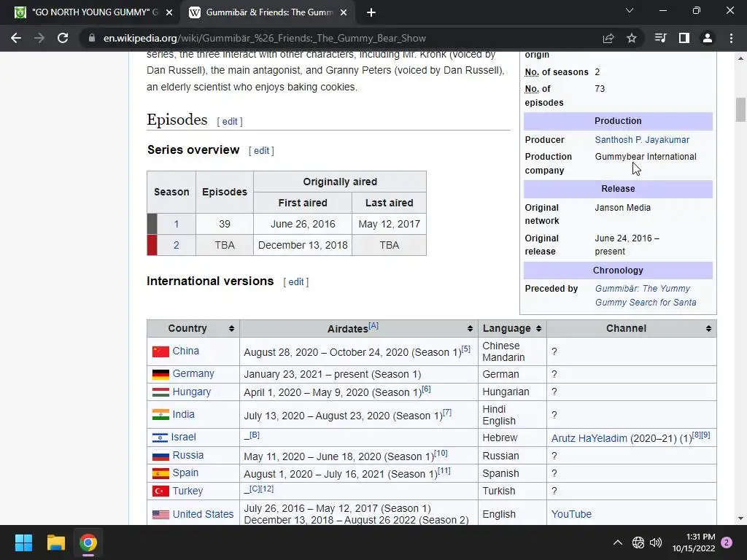This screenshot has height=560, width=747.
Task: Open the network globe tray icon
Action: (638, 542)
